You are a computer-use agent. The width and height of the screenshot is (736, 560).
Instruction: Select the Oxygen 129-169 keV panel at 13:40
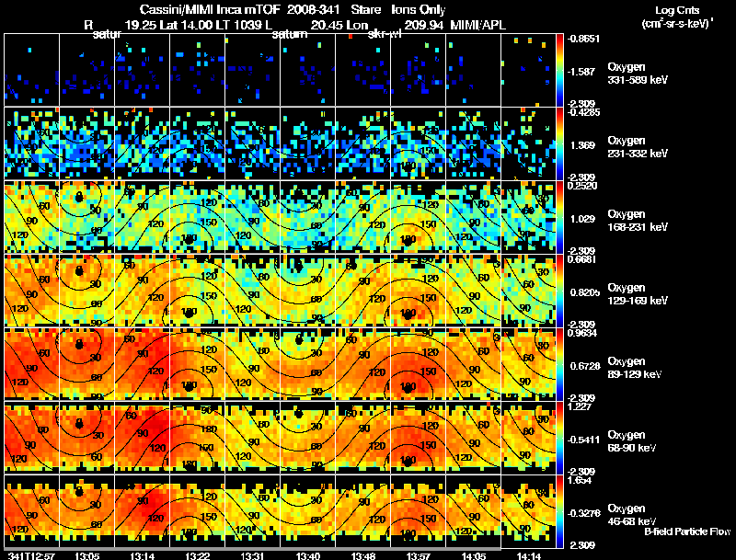[x=308, y=291]
